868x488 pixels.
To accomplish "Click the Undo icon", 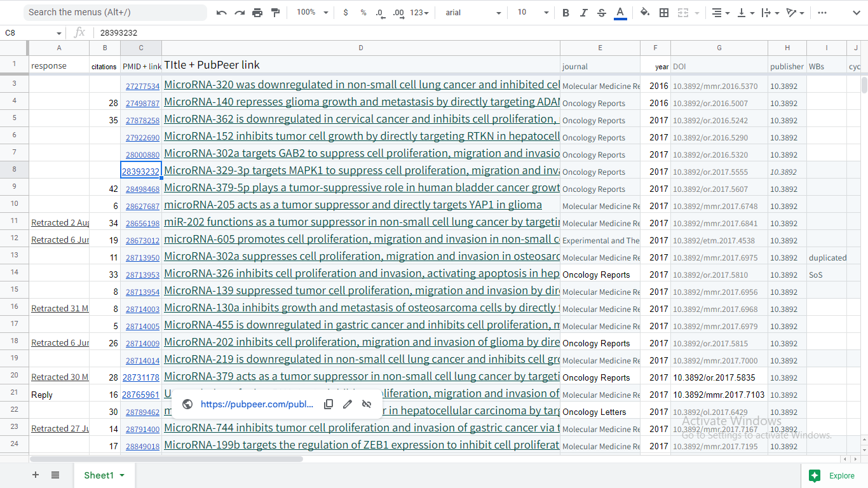I will [x=221, y=13].
